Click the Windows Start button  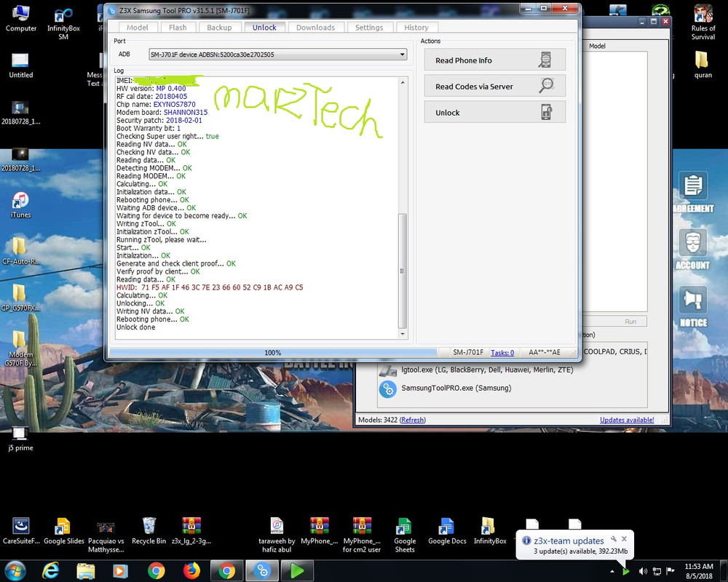(x=16, y=570)
